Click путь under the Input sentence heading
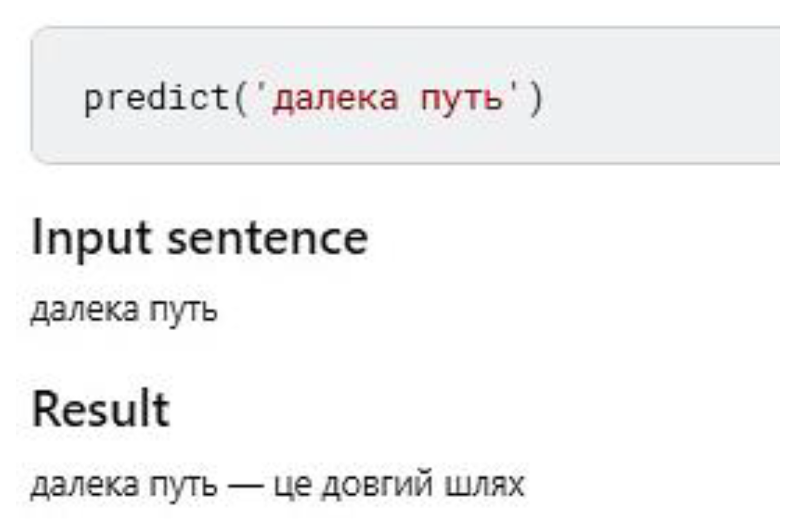Viewport: 806px width, 532px height. (183, 310)
